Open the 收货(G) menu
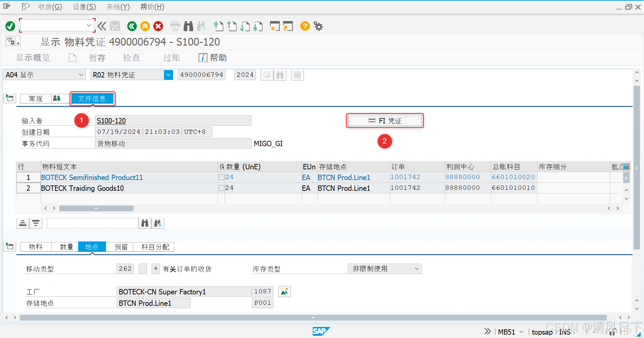This screenshot has width=644, height=338. [50, 7]
